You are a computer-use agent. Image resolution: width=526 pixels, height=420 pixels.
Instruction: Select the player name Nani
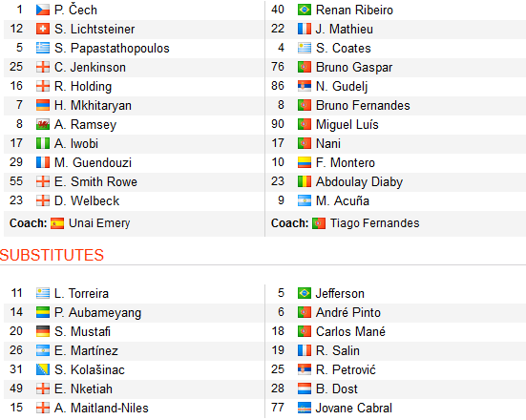tap(328, 144)
